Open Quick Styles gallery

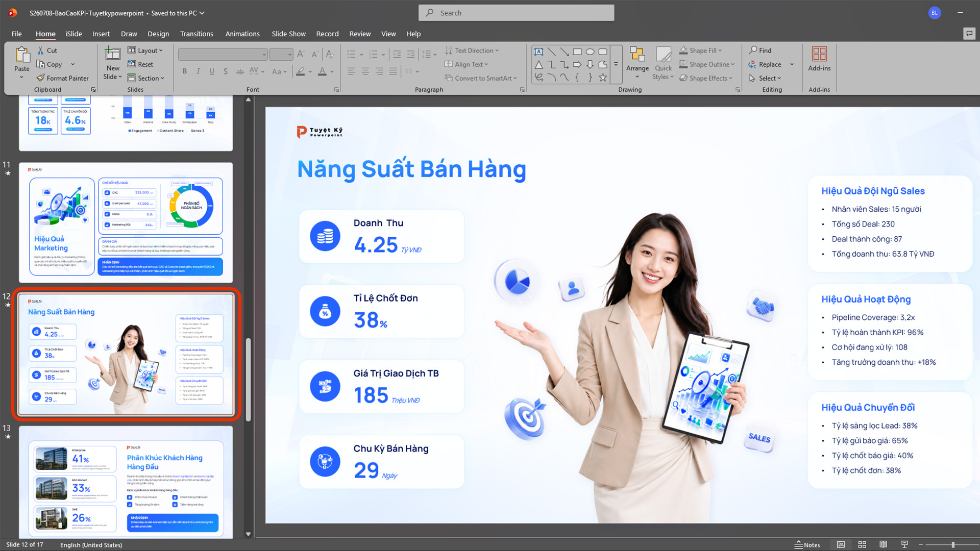tap(663, 63)
